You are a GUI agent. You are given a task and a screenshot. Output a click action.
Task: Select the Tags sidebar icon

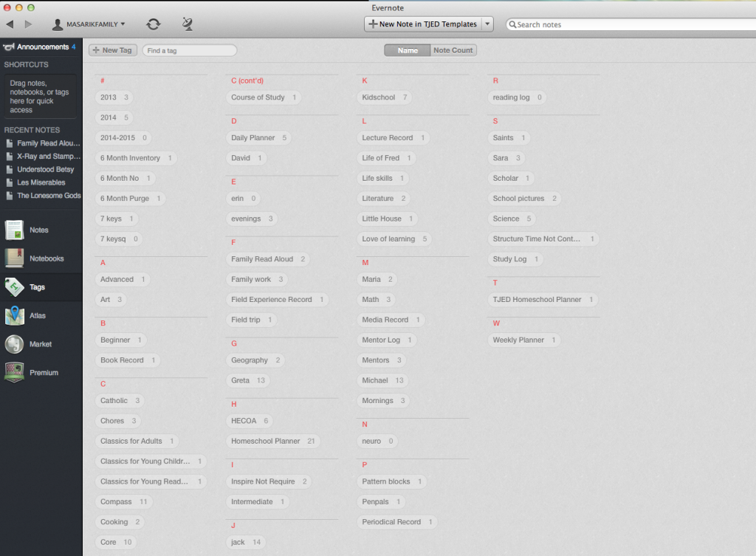[x=15, y=287]
